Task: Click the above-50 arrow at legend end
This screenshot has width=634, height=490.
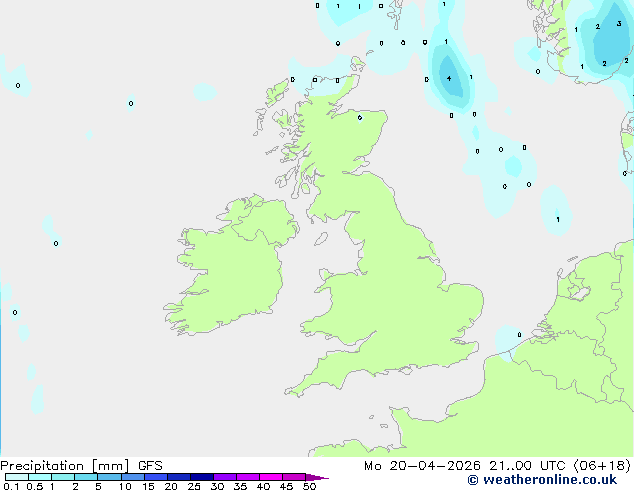Action: 317,477
